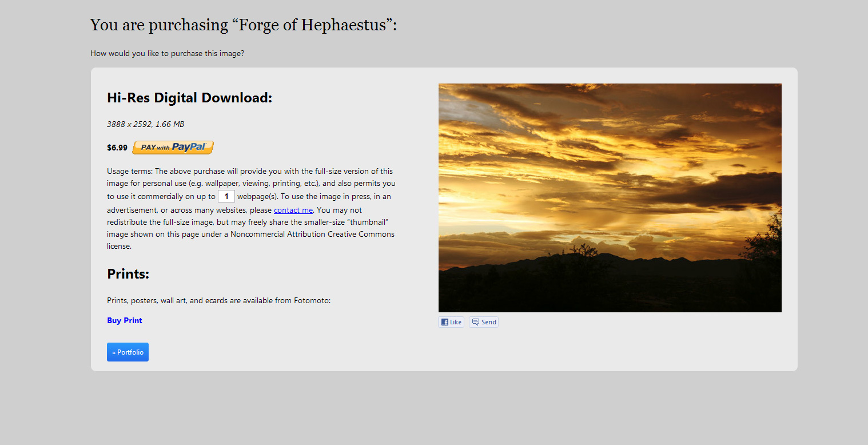Click the sunset clouds photo
The width and height of the screenshot is (868, 445).
(610, 198)
